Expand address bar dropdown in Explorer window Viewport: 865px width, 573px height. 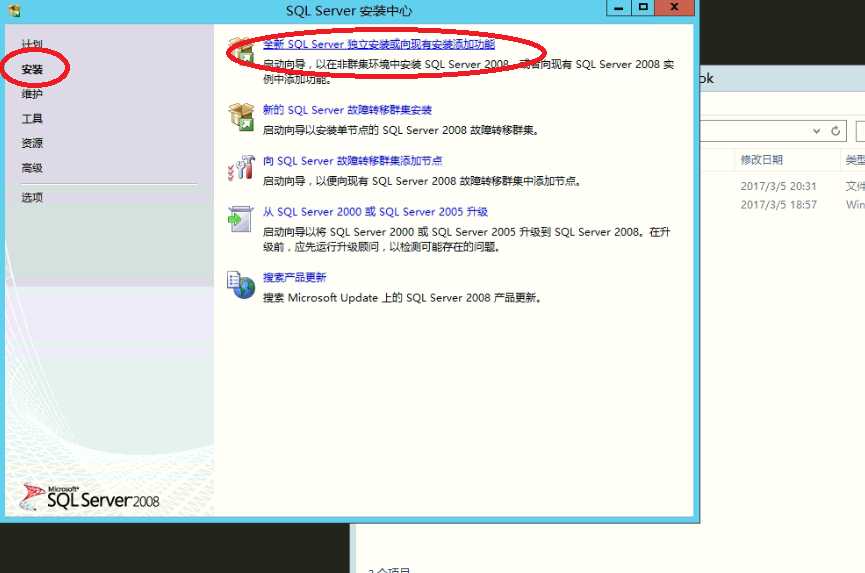click(816, 131)
